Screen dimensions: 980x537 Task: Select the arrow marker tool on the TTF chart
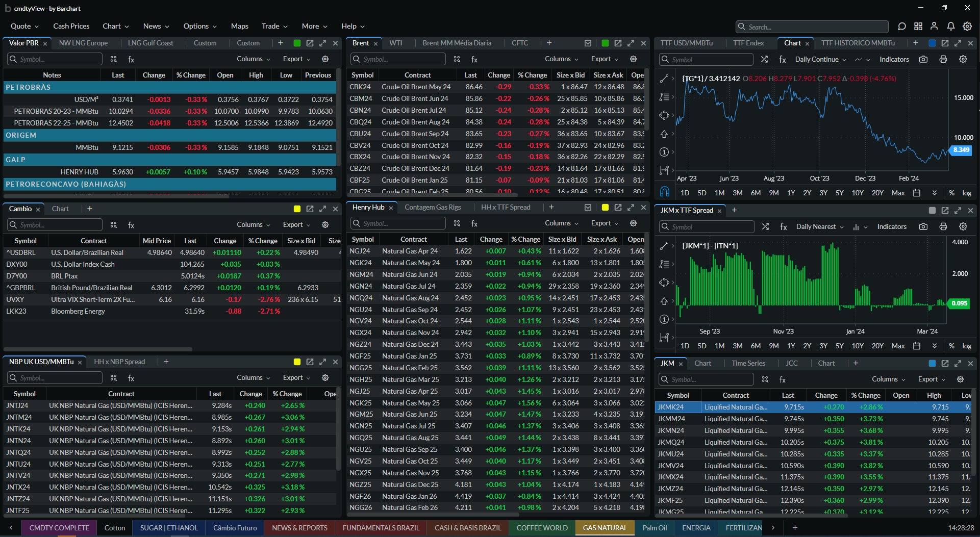tap(664, 134)
